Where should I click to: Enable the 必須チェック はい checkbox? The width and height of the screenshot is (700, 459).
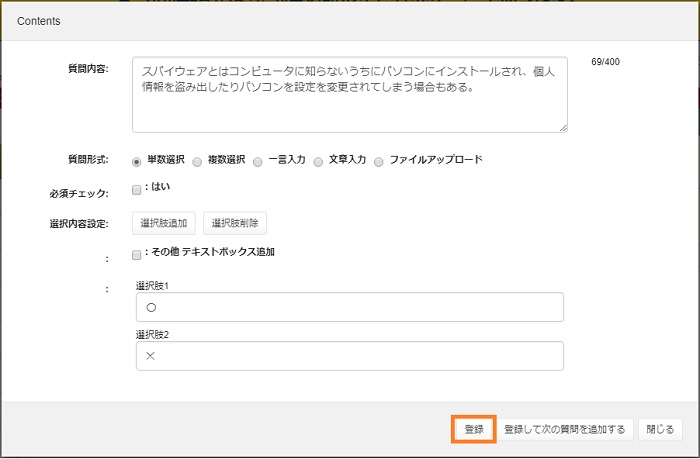coord(137,189)
